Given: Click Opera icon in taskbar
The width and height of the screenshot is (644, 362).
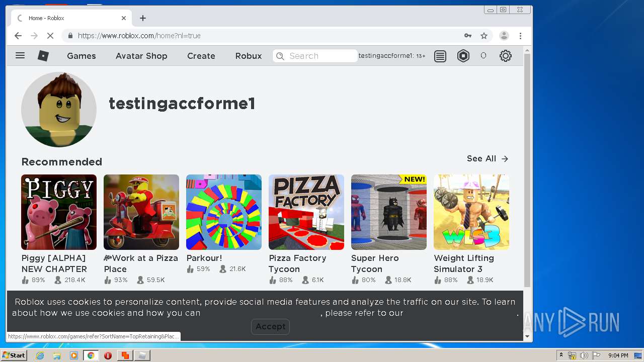Looking at the screenshot, I should 108,355.
